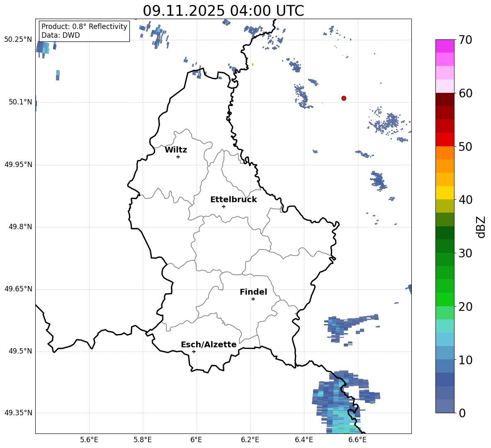This screenshot has height=448, width=491.
Task: Click the 5.6°E longitude label
Action: coord(89,440)
